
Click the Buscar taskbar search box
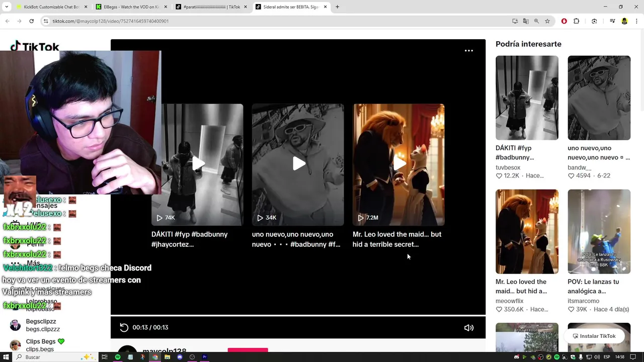[54, 357]
